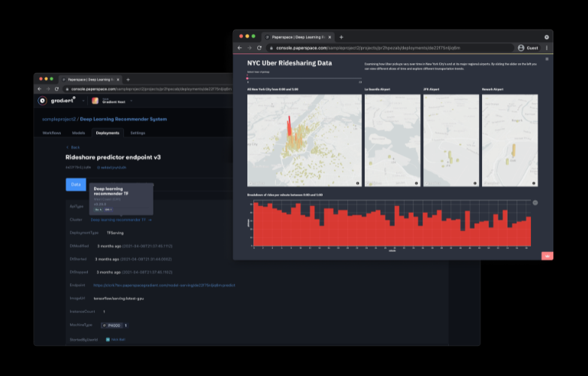This screenshot has height=376, width=588.
Task: Go back in the NYC Uber browser window
Action: (x=240, y=48)
